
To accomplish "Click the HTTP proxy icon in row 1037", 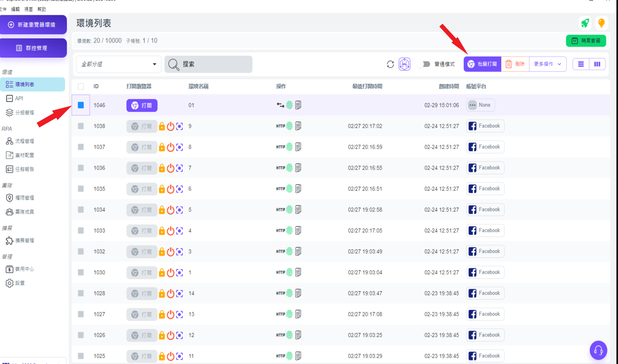I will click(x=280, y=147).
